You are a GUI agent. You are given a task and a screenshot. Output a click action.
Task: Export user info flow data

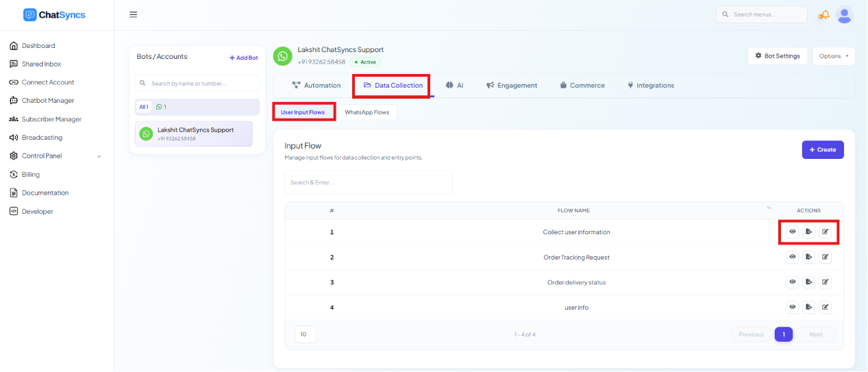click(809, 307)
